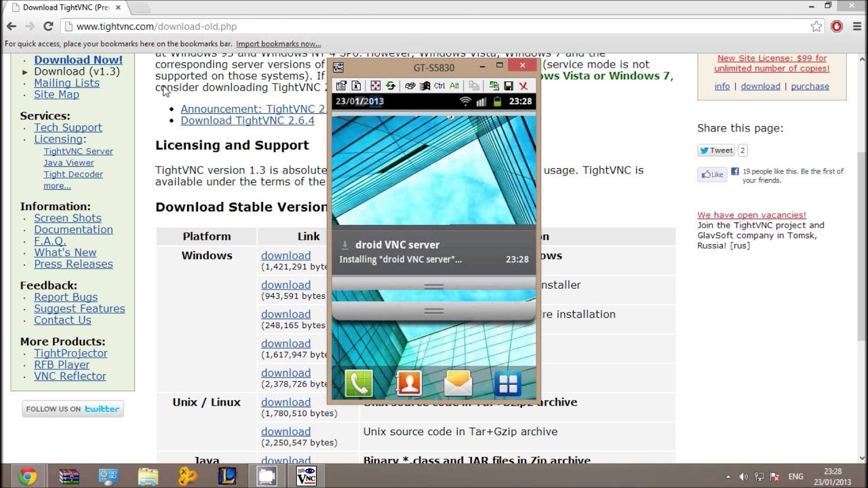This screenshot has height=488, width=868.
Task: Open Download TightVNC 2.6.4 link
Action: [248, 121]
